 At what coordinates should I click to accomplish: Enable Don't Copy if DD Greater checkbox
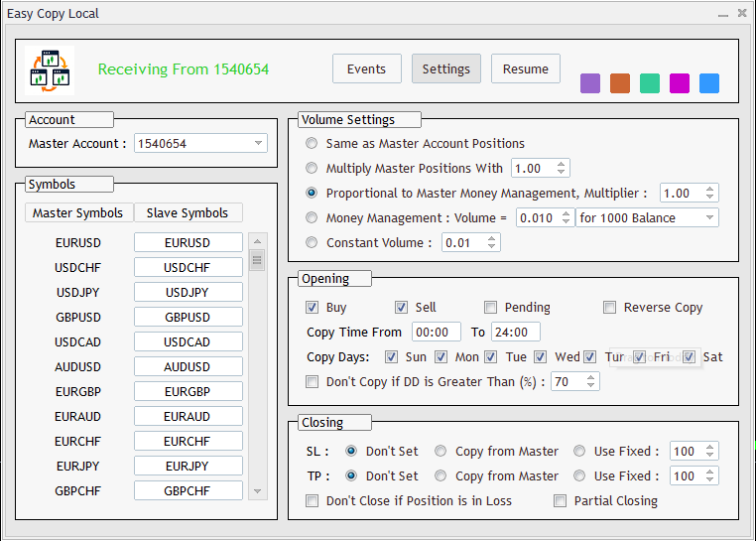[312, 382]
